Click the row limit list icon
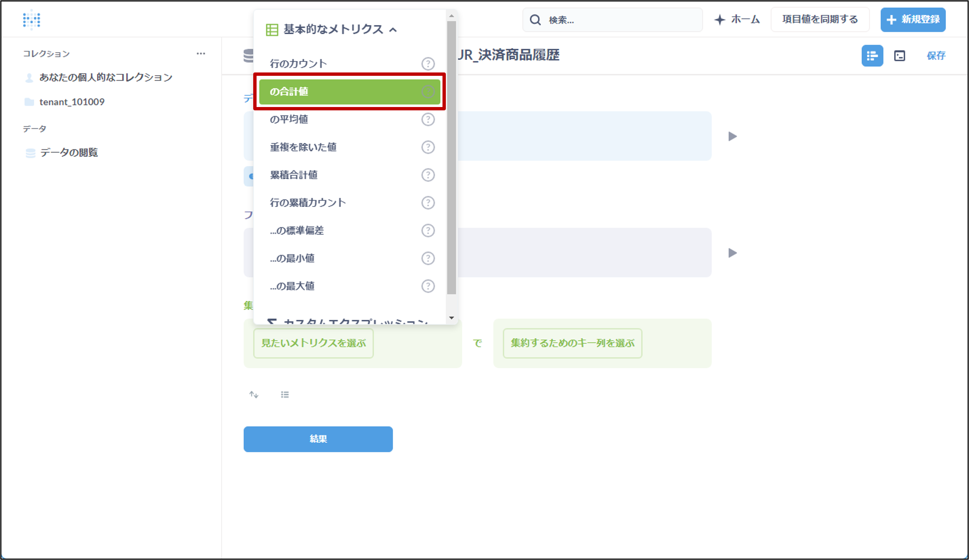The width and height of the screenshot is (969, 560). pos(284,394)
